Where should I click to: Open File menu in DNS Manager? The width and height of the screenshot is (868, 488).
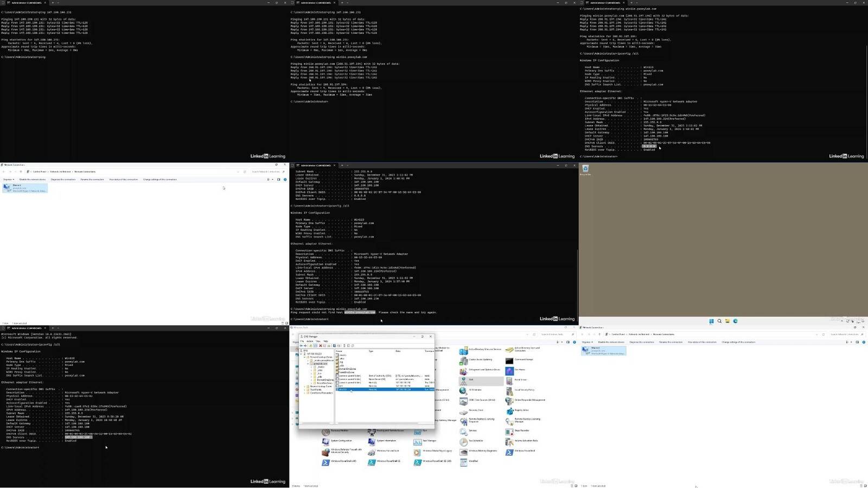coord(303,341)
